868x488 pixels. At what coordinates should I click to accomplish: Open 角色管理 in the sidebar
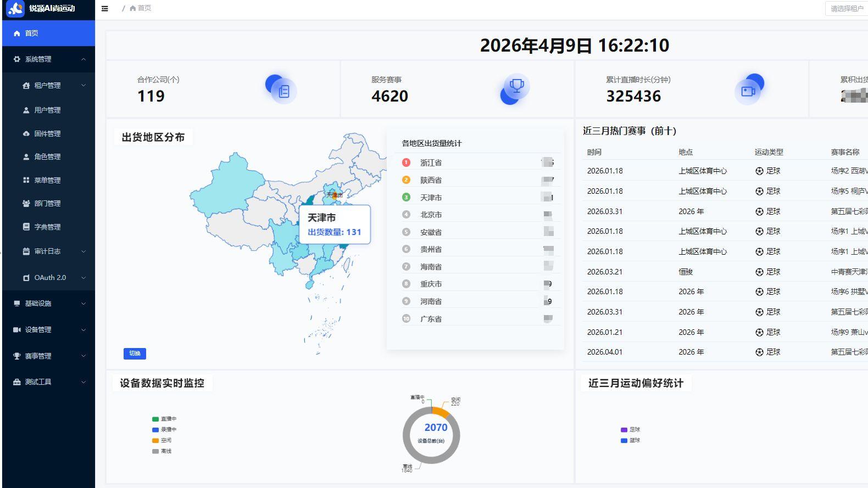[x=48, y=157]
